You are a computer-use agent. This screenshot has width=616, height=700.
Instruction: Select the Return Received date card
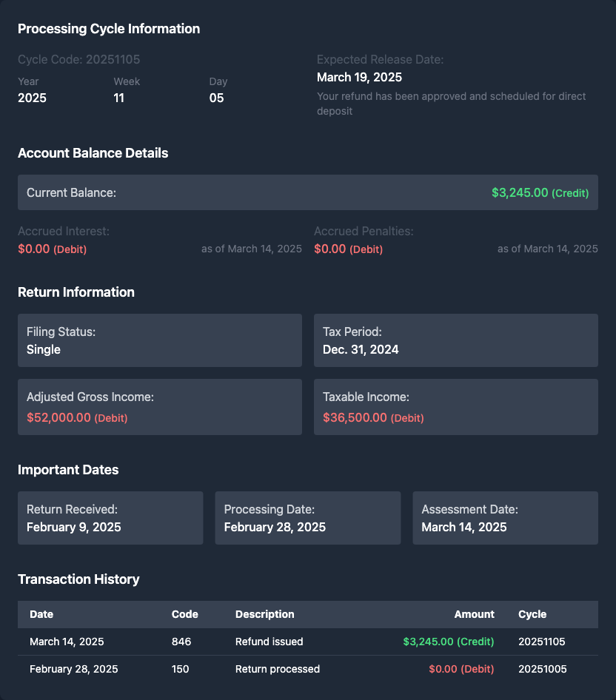click(x=110, y=518)
